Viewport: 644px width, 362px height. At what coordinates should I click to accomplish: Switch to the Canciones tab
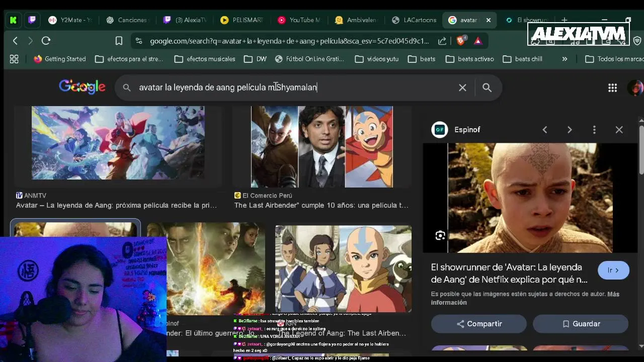[128, 20]
